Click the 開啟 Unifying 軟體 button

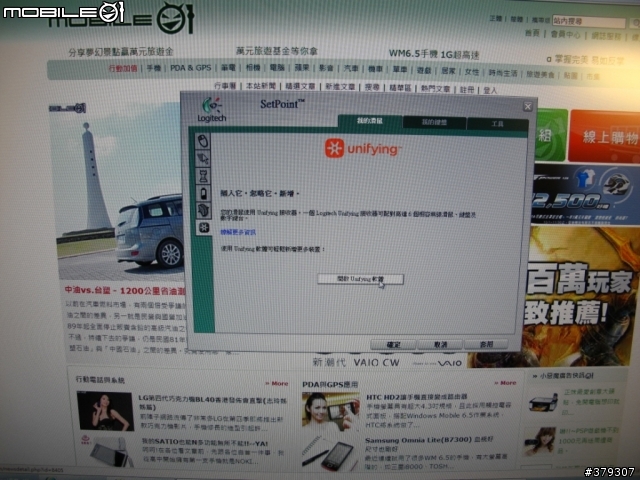[360, 279]
